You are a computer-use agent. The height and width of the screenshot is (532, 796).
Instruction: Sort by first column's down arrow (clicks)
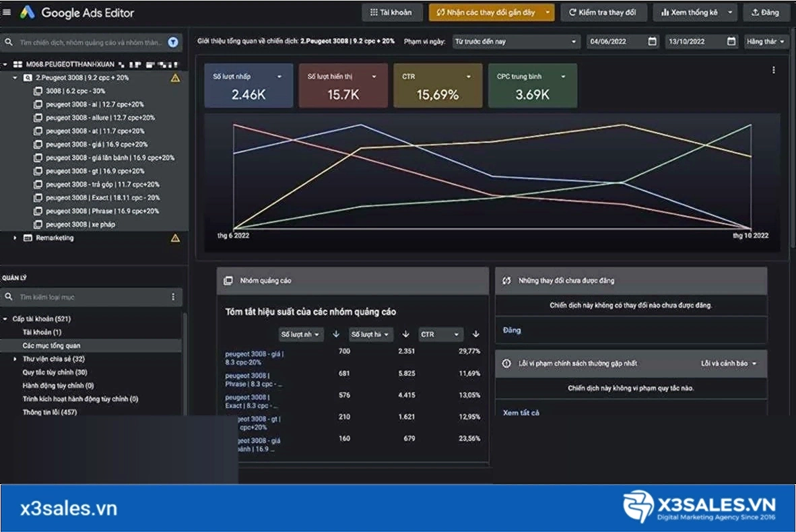(x=335, y=334)
